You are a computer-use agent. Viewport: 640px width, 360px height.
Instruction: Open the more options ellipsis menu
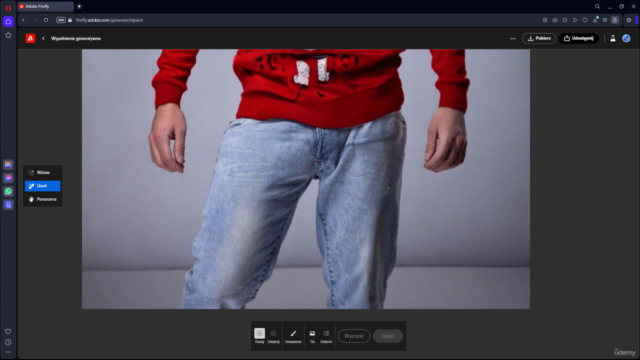click(x=513, y=38)
